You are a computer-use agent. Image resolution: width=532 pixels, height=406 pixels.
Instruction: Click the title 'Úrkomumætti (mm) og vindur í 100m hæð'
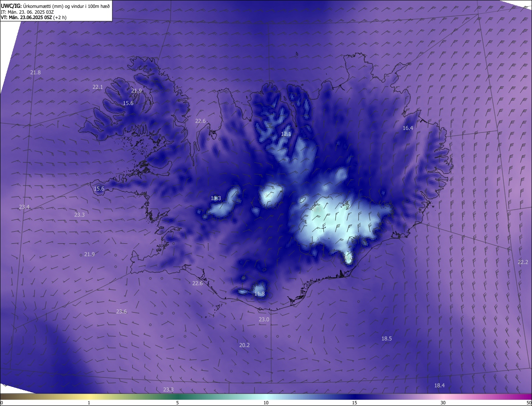coord(66,6)
